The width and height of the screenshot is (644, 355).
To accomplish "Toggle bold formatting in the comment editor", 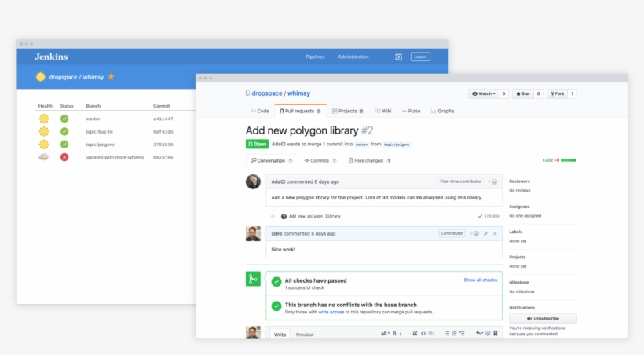I will tap(394, 333).
